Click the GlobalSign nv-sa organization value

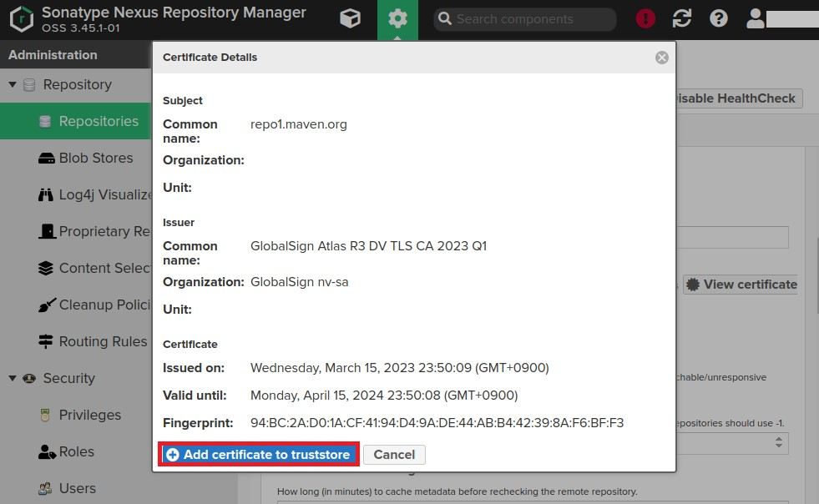pos(299,282)
